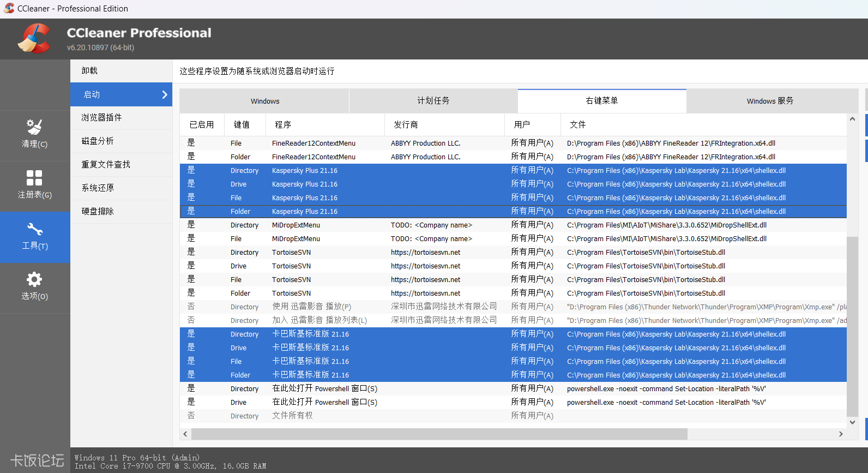This screenshot has width=868, height=473.
Task: Click the horizontal scrollbar right arrow
Action: [841, 434]
